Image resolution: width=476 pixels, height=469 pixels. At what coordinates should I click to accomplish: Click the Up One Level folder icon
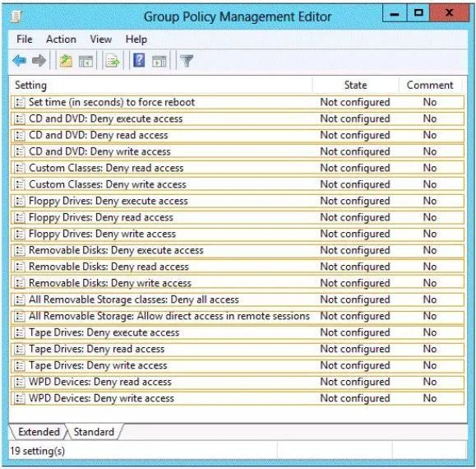(66, 60)
